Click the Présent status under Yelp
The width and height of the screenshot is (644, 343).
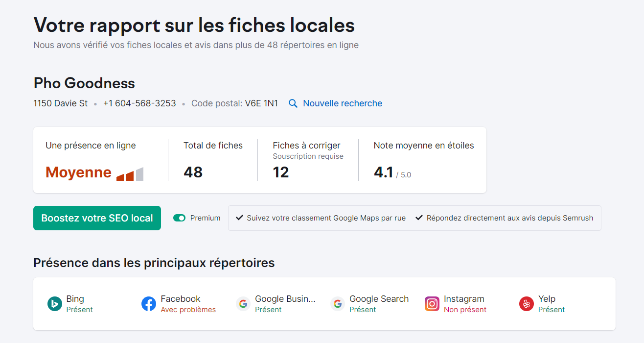552,310
